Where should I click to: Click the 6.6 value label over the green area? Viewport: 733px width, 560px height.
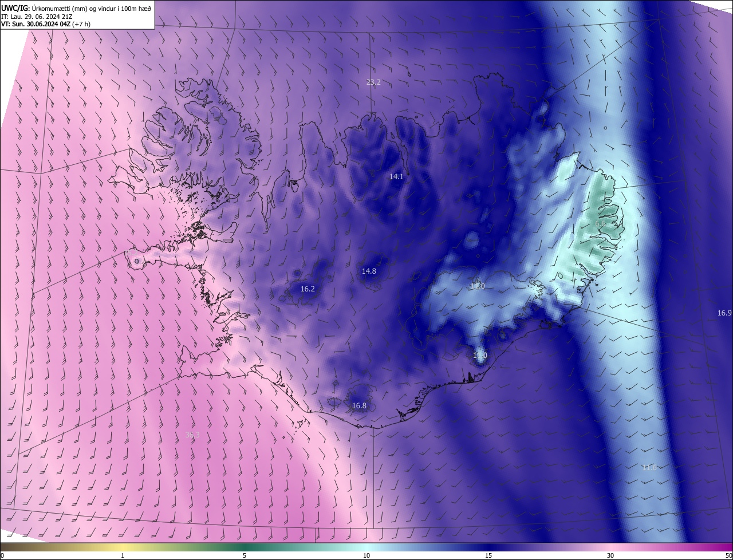click(x=600, y=223)
